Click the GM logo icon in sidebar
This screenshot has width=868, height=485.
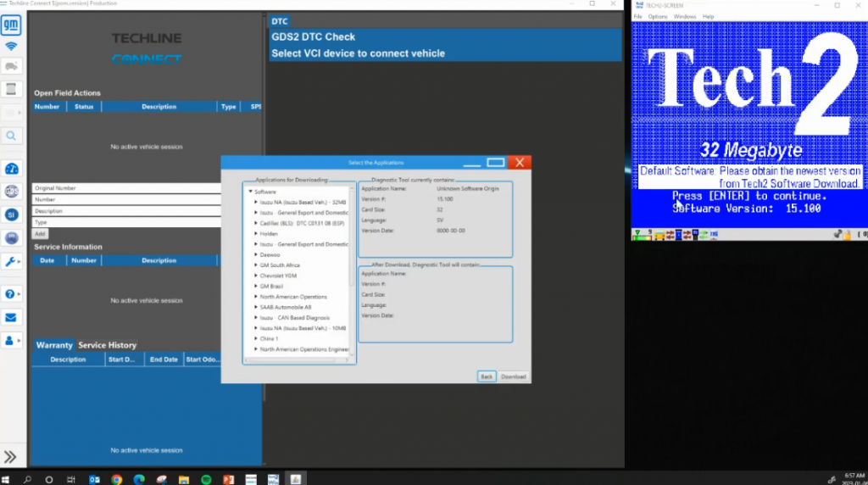pos(11,25)
